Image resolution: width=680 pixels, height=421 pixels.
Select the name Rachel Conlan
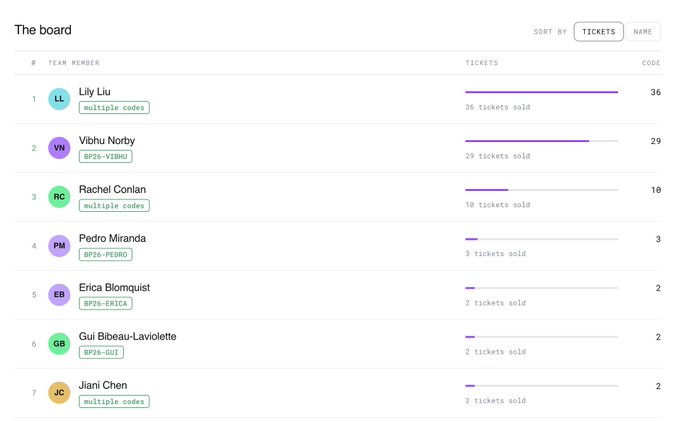pyautogui.click(x=112, y=189)
